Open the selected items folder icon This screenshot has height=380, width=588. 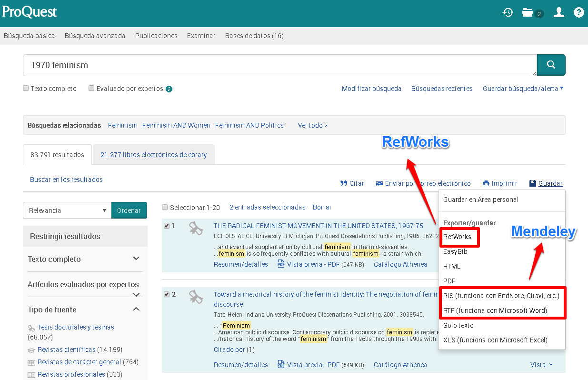pyautogui.click(x=527, y=12)
